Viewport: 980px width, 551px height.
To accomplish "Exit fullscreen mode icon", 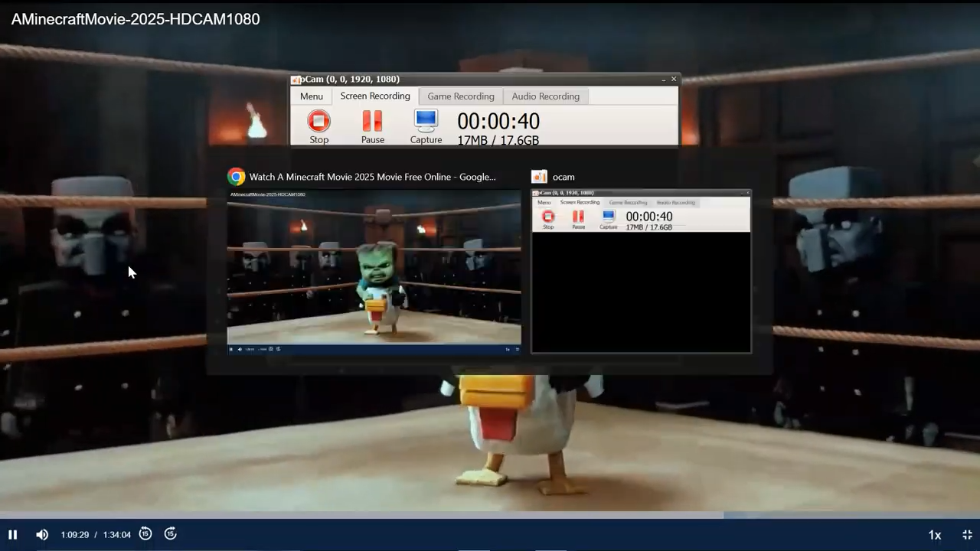I will coord(967,535).
